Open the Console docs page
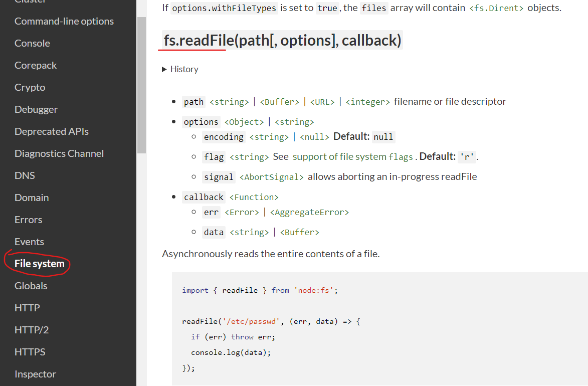Viewport: 588px width, 386px height. [x=32, y=44]
